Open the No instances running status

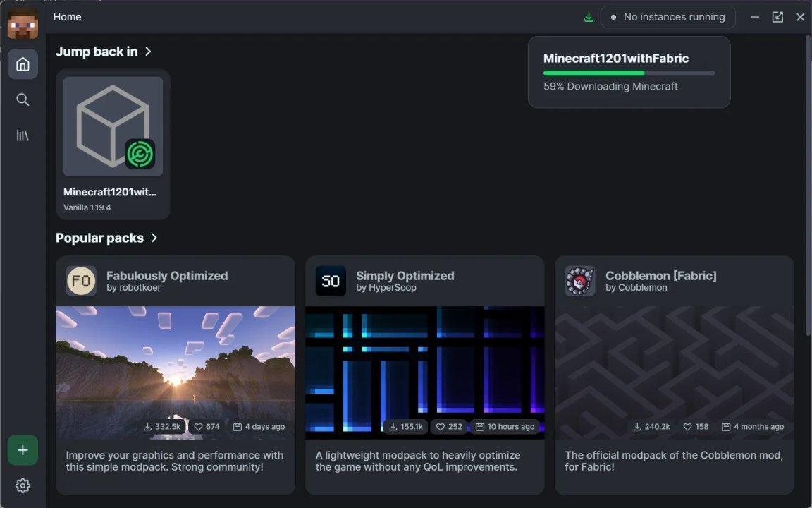[x=668, y=17]
